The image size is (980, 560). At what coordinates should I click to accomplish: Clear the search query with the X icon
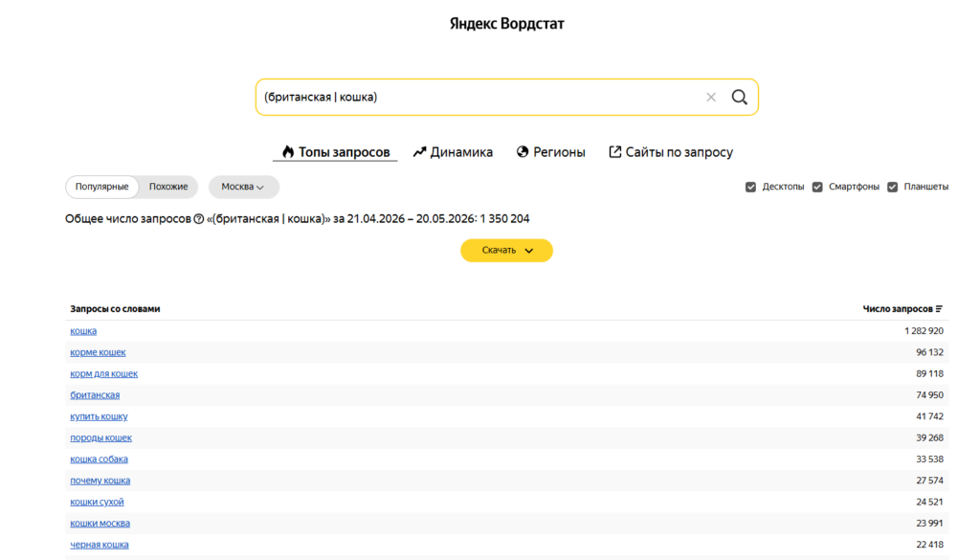pyautogui.click(x=711, y=97)
